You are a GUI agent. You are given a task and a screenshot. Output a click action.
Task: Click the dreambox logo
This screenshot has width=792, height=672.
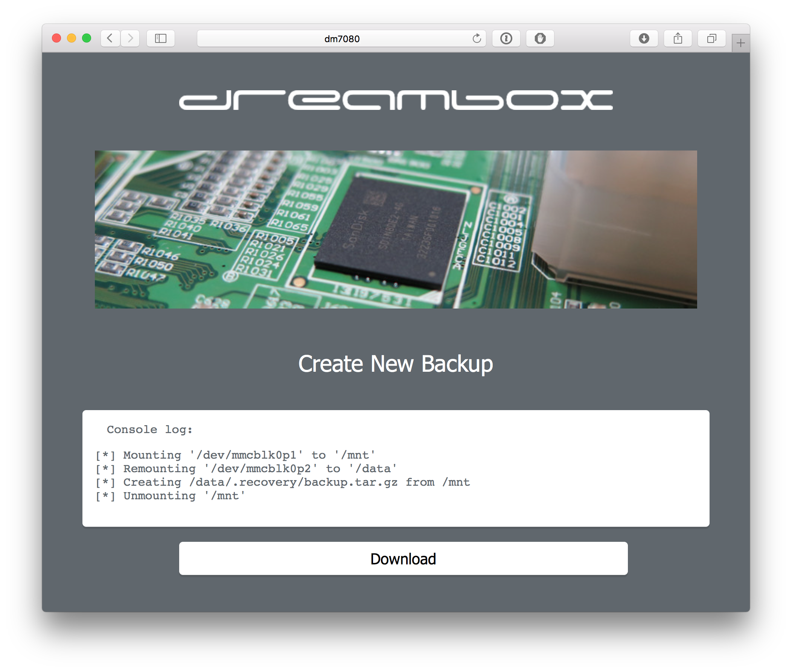(396, 100)
